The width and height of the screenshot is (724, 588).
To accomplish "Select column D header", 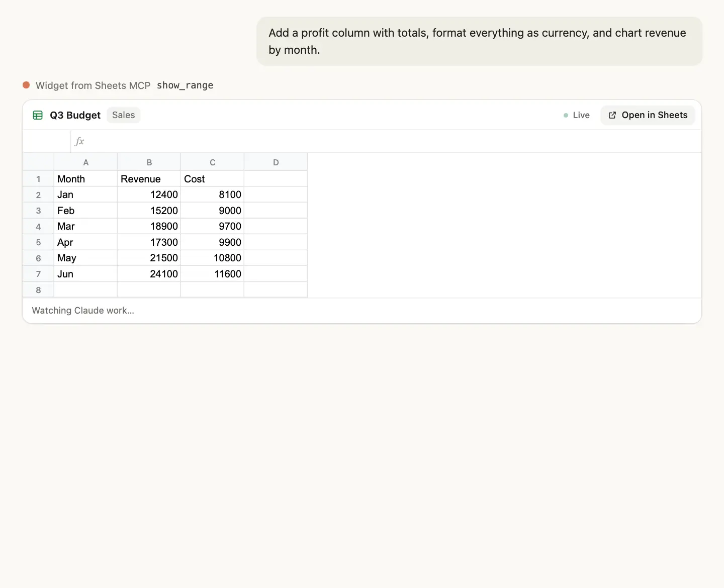I will coord(276,162).
